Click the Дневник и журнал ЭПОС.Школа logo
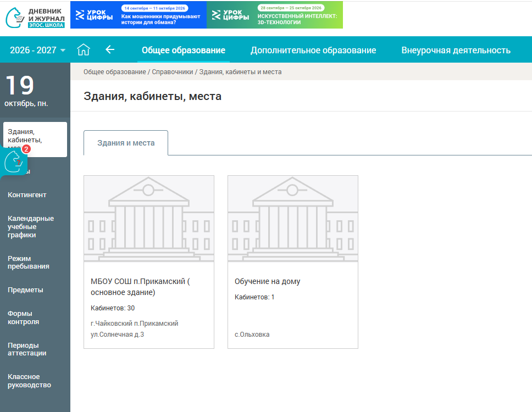 [x=35, y=18]
